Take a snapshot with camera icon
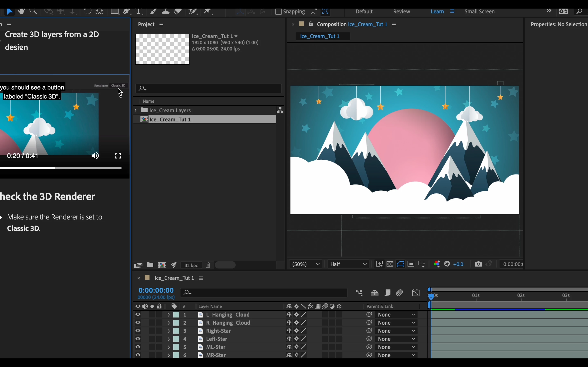 pos(478,264)
